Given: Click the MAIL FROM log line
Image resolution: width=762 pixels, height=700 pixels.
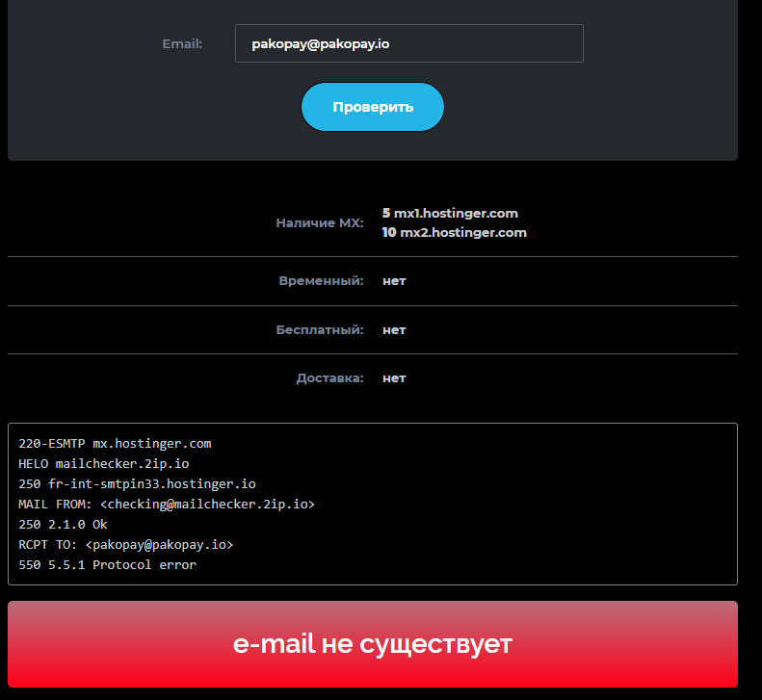Looking at the screenshot, I should (x=167, y=505).
